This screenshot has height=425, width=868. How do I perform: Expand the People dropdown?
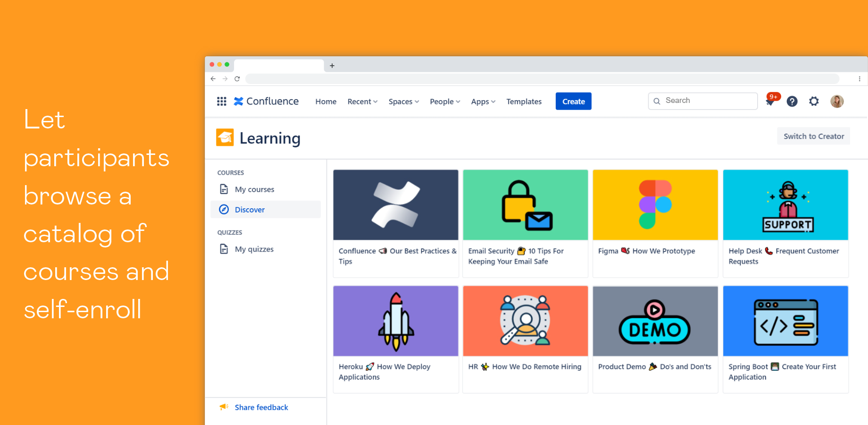click(445, 102)
